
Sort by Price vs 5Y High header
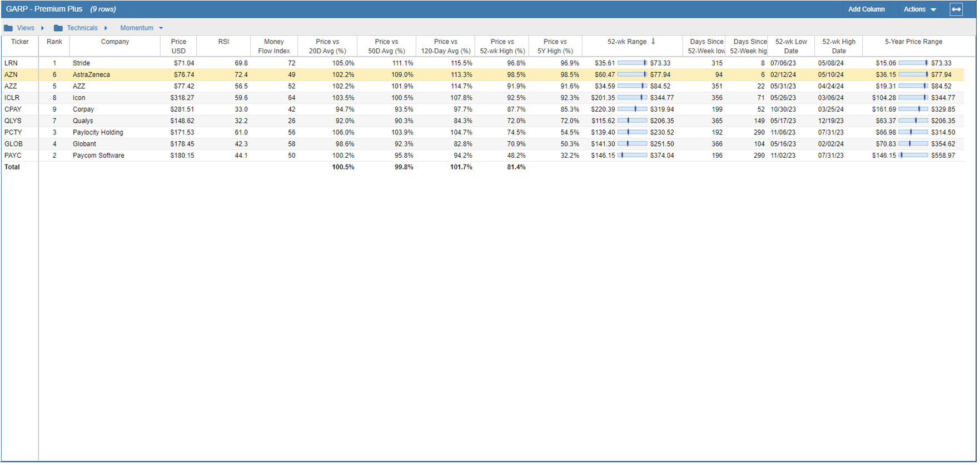tap(556, 46)
